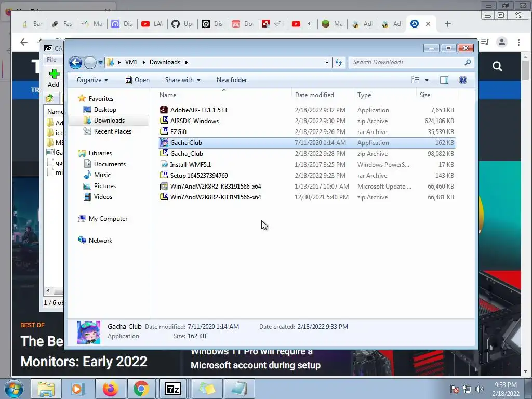The height and width of the screenshot is (399, 532).
Task: Open Desktop in the Favorites list
Action: [100, 110]
